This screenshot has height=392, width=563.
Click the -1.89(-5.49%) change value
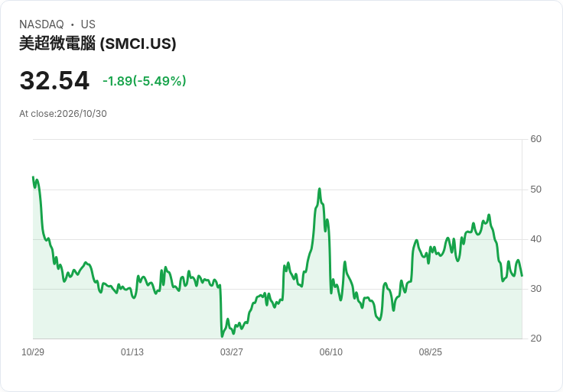pyautogui.click(x=145, y=81)
